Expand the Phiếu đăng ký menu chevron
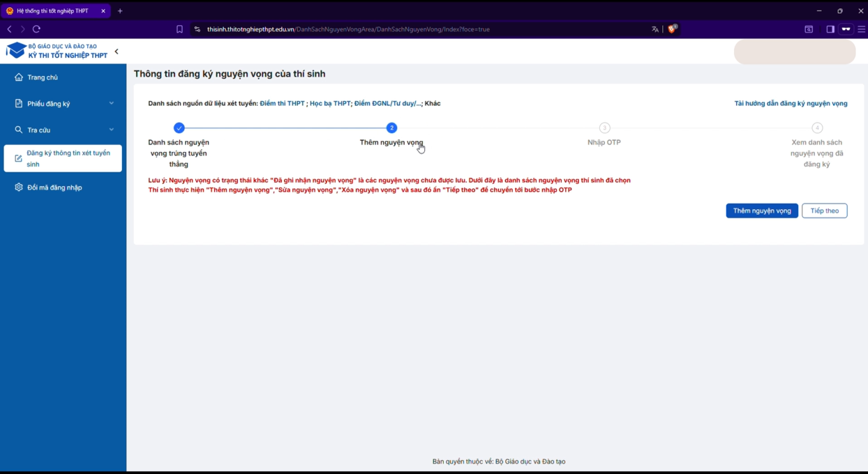Screen dimensions: 868x474 (111, 103)
